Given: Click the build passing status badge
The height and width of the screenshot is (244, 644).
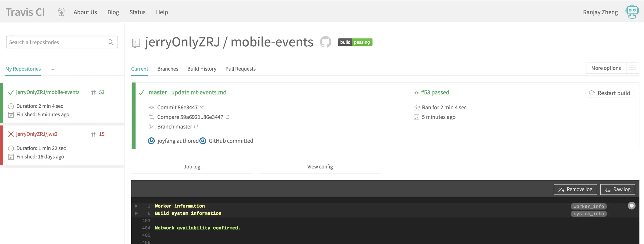Looking at the screenshot, I should click(355, 42).
